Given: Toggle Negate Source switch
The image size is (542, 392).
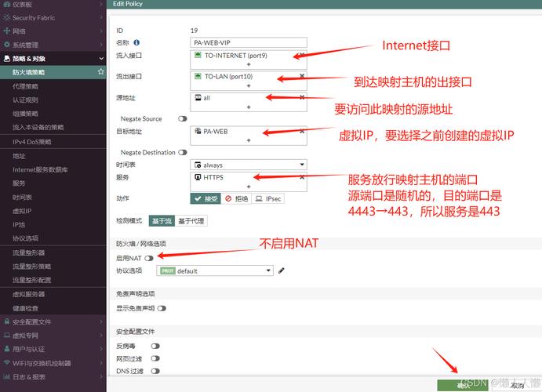Looking at the screenshot, I should (183, 119).
